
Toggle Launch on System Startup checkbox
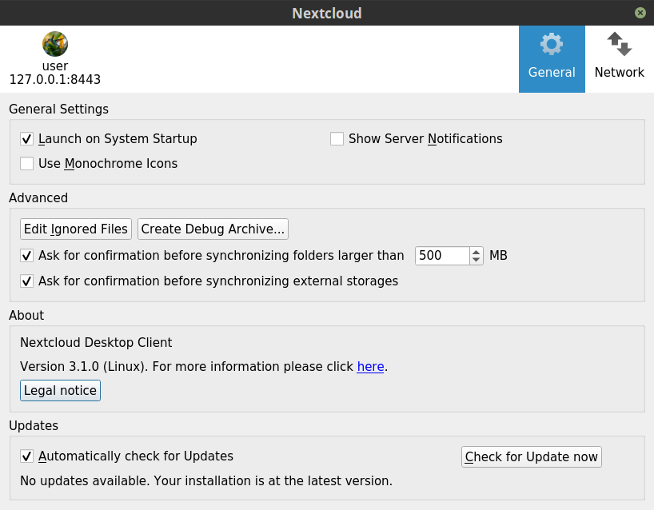(27, 139)
